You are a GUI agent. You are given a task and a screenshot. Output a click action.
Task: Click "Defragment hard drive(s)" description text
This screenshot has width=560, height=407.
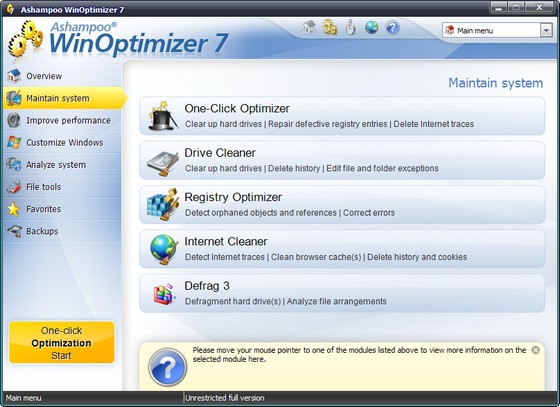pyautogui.click(x=233, y=301)
